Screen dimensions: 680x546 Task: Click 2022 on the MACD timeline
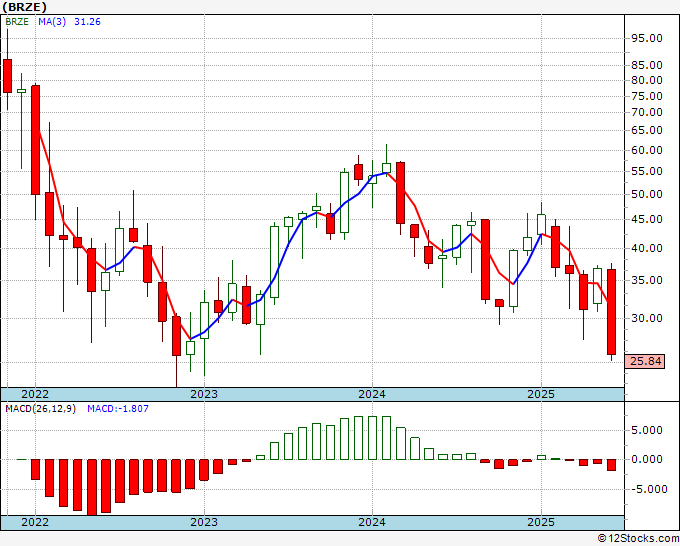tap(35, 522)
